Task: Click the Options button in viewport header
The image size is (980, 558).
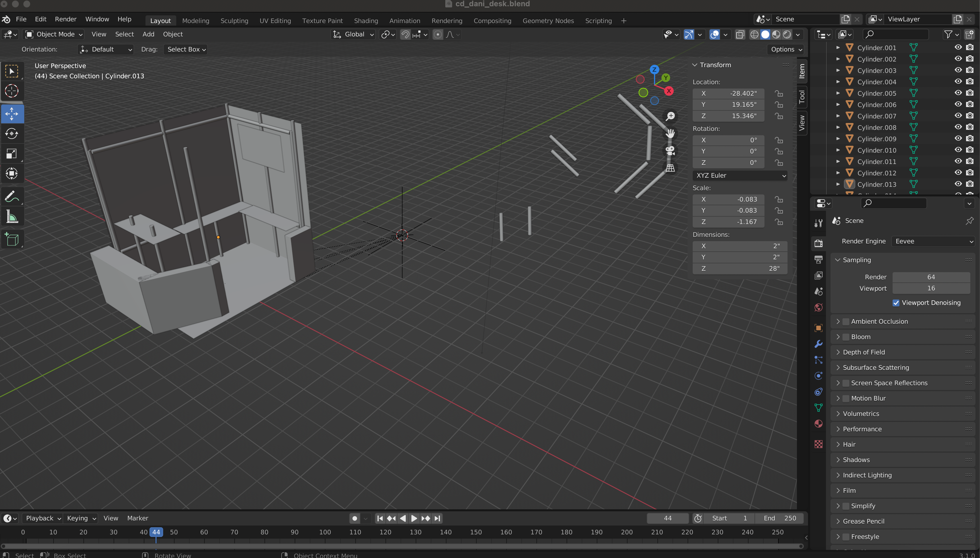Action: pyautogui.click(x=786, y=50)
